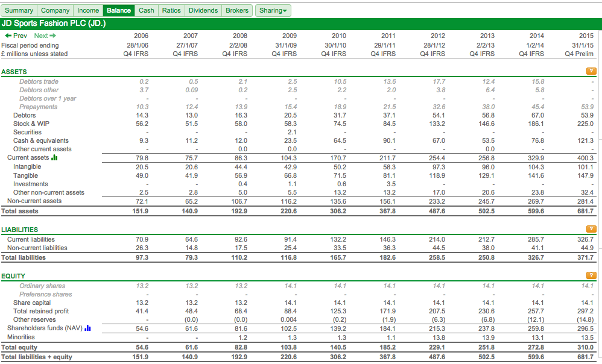
Task: Switch to the Summary tab
Action: [19, 10]
